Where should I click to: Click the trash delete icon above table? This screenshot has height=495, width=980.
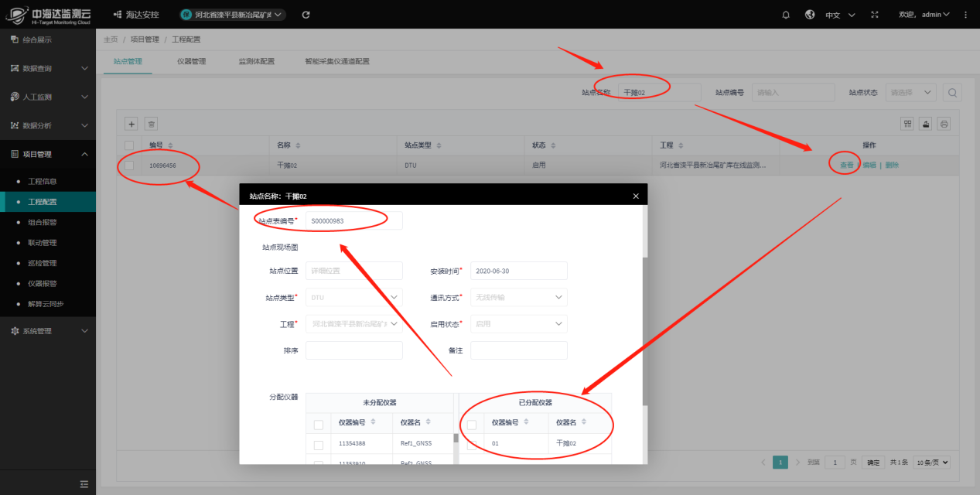point(152,124)
